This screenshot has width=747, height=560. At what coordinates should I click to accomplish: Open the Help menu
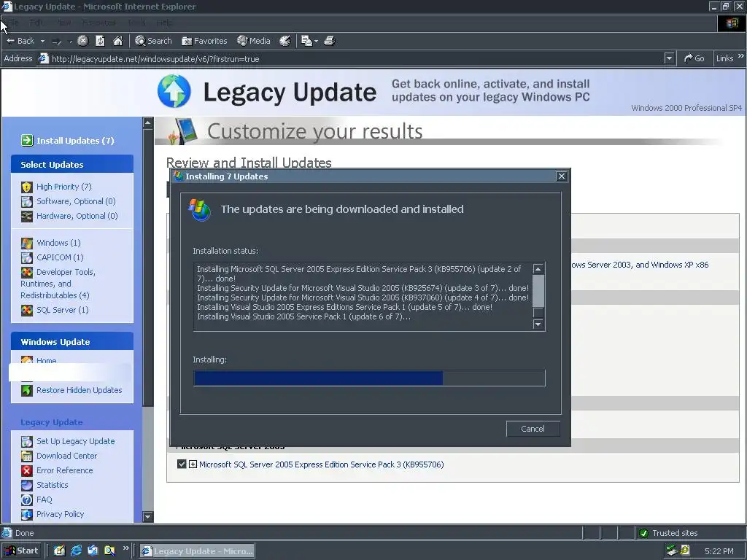coord(165,23)
